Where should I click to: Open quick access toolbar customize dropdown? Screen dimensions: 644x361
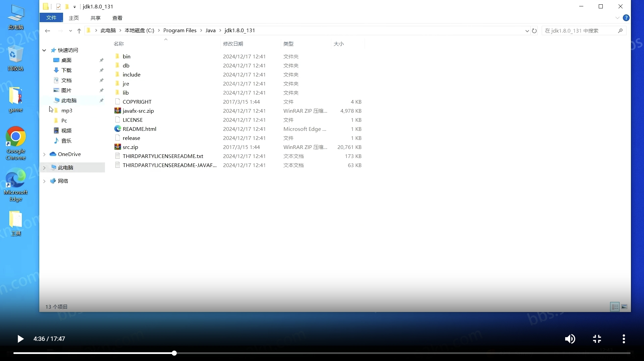pos(74,7)
